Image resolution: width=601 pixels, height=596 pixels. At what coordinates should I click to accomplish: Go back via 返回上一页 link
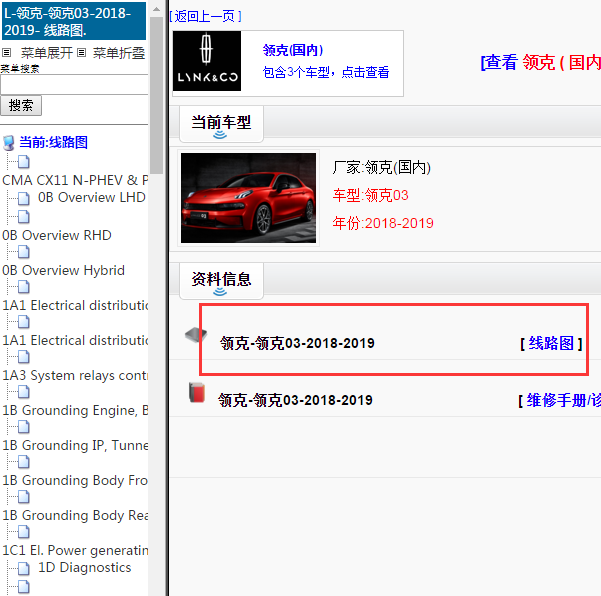coord(205,16)
